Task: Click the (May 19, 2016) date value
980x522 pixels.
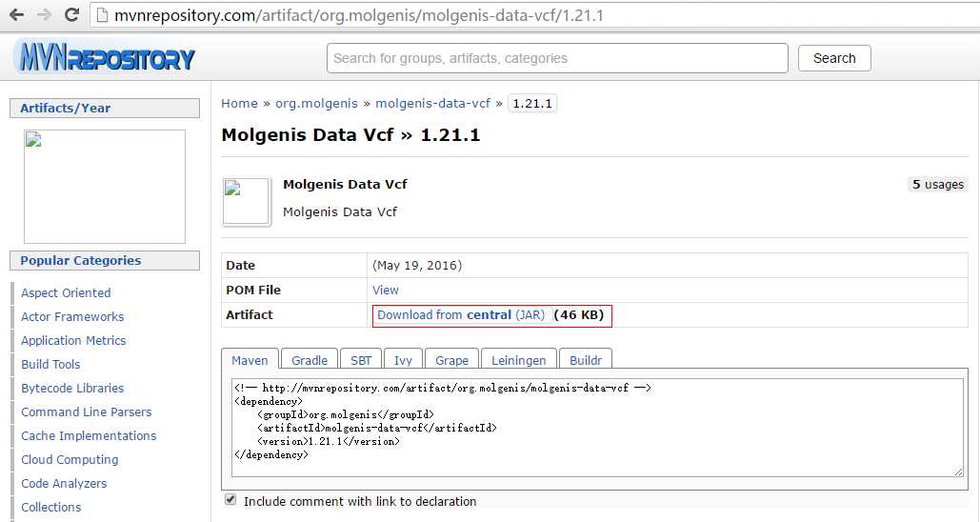Action: pos(417,265)
